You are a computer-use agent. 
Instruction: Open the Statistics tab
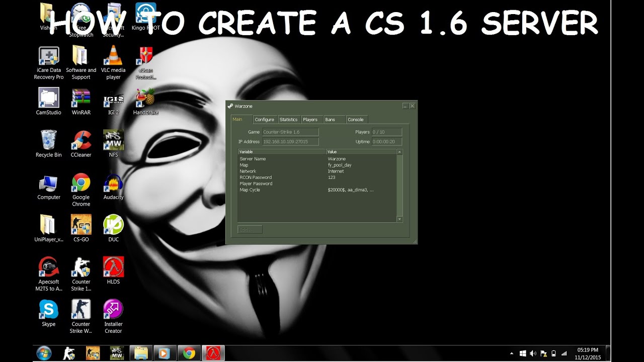[288, 120]
